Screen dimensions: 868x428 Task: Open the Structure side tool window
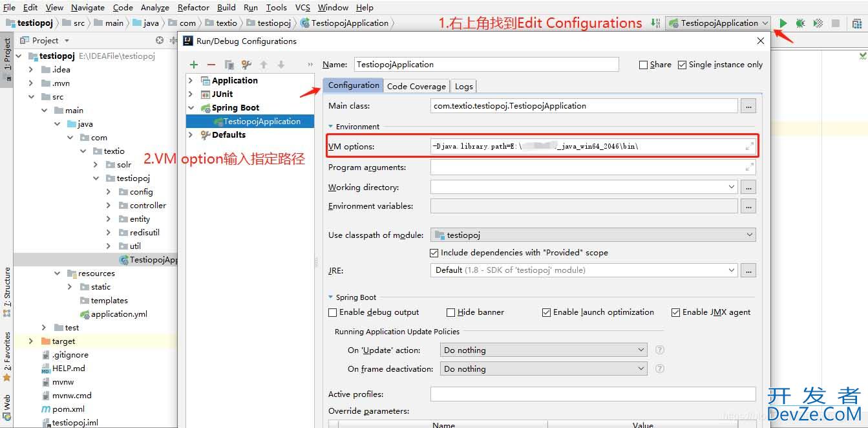coord(7,292)
